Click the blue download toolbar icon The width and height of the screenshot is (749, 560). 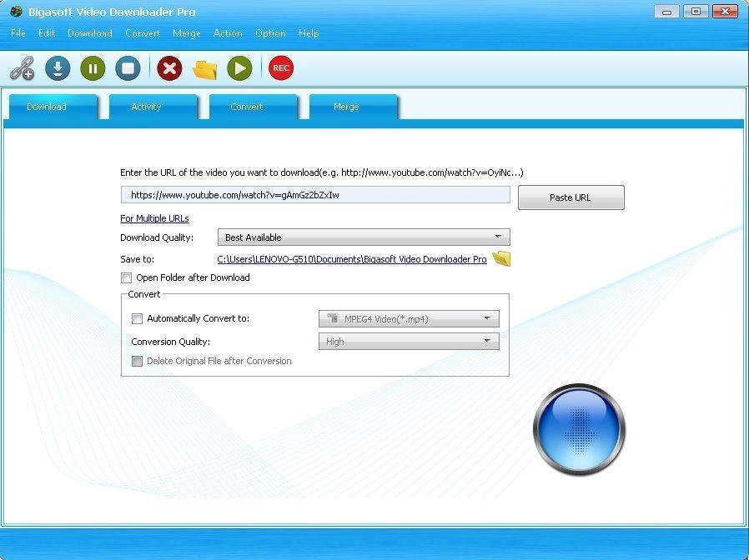click(58, 68)
